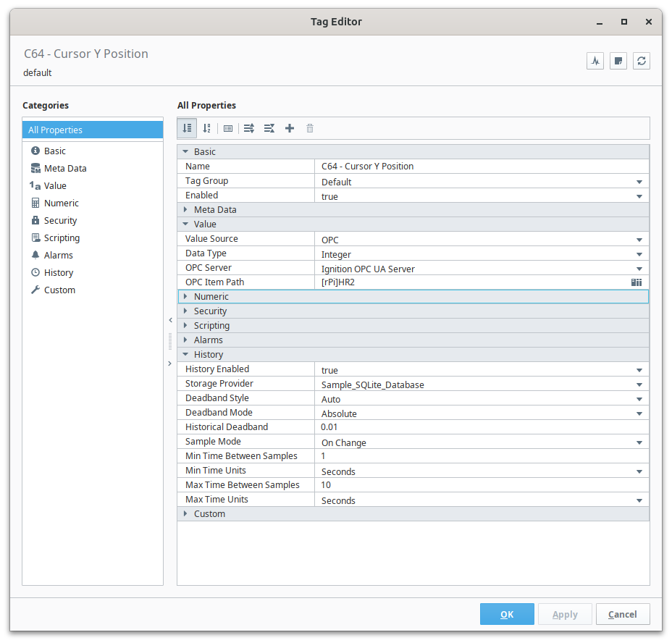
Task: Browse OPC Item Path icon
Action: click(x=637, y=282)
